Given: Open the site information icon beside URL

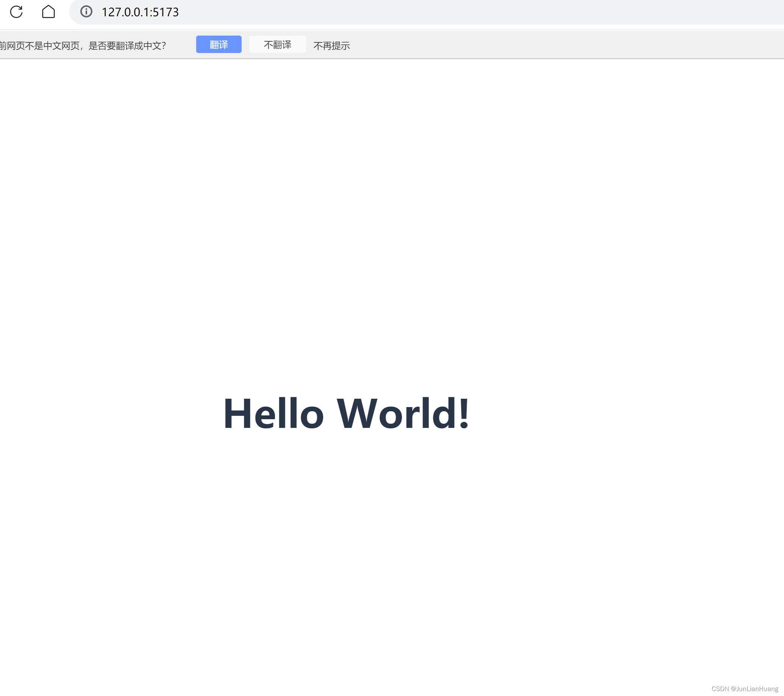Looking at the screenshot, I should [86, 12].
